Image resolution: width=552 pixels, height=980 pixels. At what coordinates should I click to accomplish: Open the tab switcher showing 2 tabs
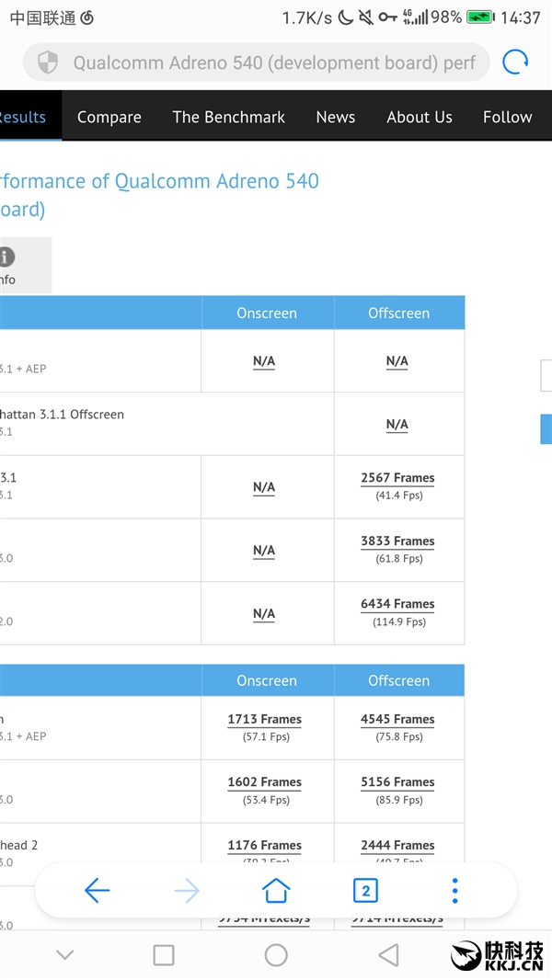click(x=365, y=890)
